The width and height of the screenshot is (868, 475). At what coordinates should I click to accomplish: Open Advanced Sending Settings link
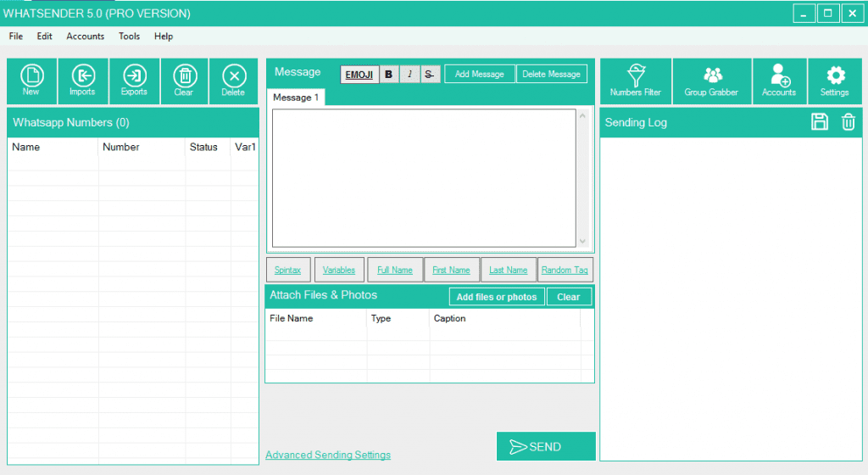[x=328, y=455]
